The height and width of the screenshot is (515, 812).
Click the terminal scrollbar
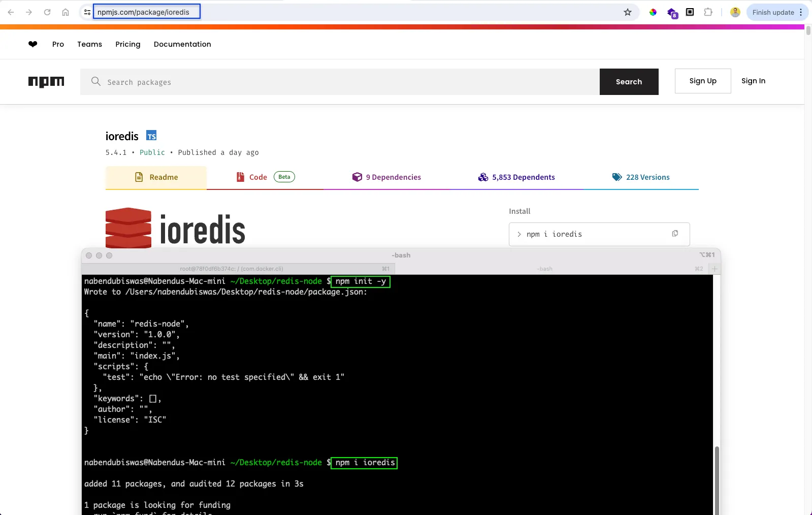pos(717,480)
